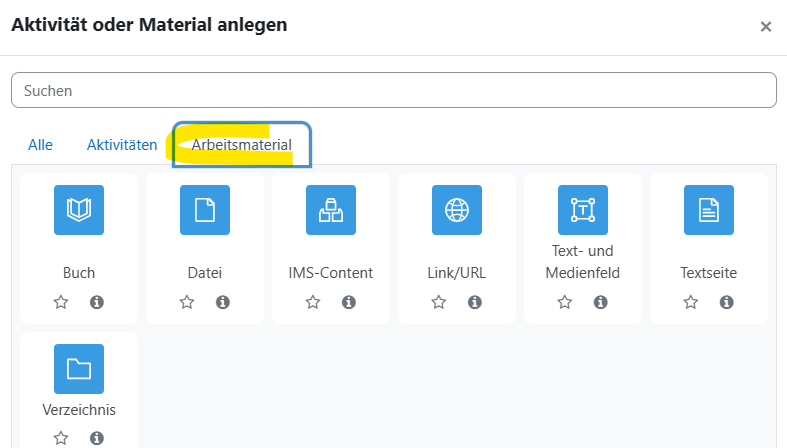Select the Buch resource icon
The image size is (787, 448).
[x=79, y=210]
